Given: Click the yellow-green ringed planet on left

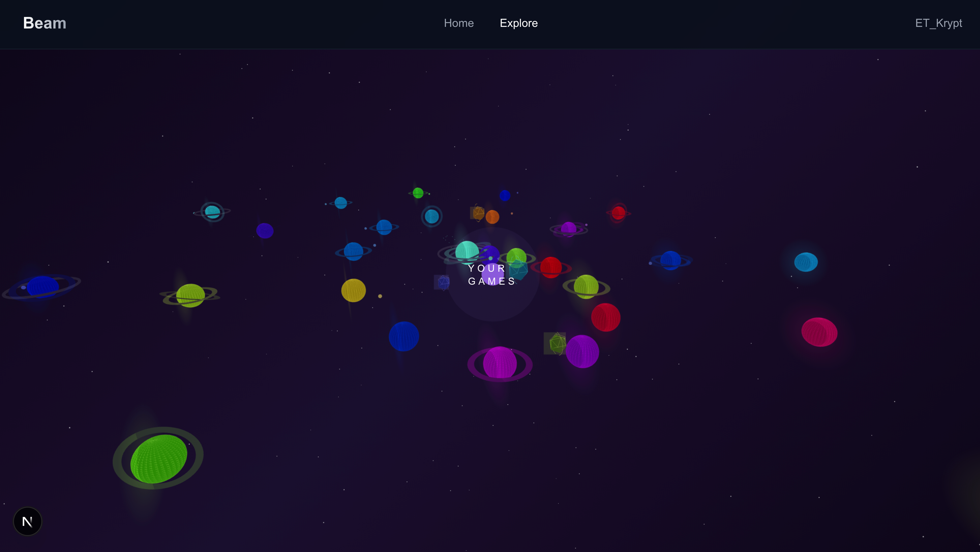Looking at the screenshot, I should coord(190,295).
